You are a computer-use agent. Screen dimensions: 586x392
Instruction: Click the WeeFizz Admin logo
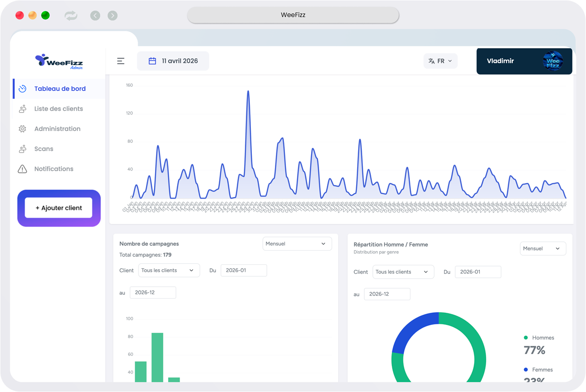pyautogui.click(x=59, y=61)
